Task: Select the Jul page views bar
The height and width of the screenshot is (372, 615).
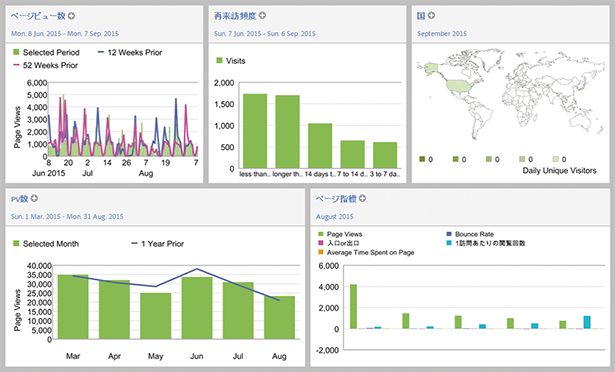Action: point(238,311)
